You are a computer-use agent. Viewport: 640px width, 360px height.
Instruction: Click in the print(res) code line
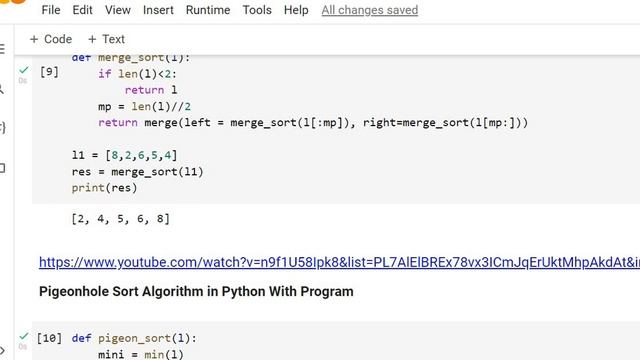104,188
